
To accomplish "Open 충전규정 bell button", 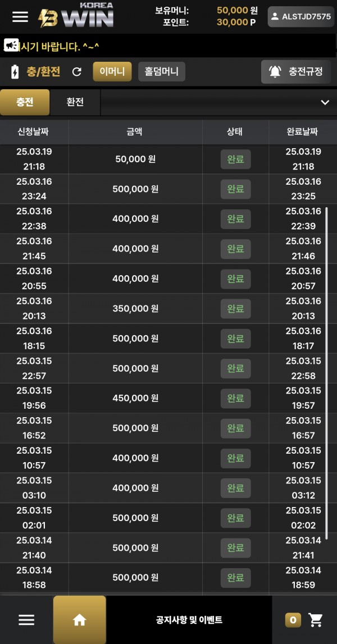I will pyautogui.click(x=296, y=71).
